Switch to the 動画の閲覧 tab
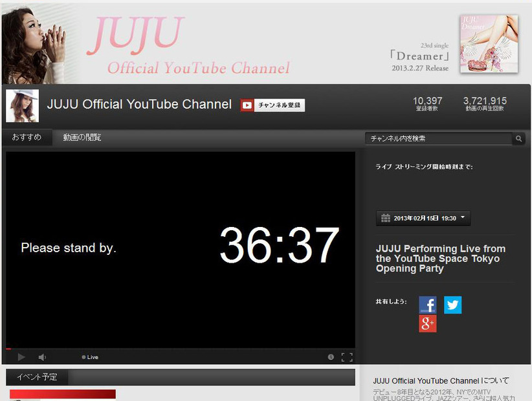 pyautogui.click(x=82, y=137)
